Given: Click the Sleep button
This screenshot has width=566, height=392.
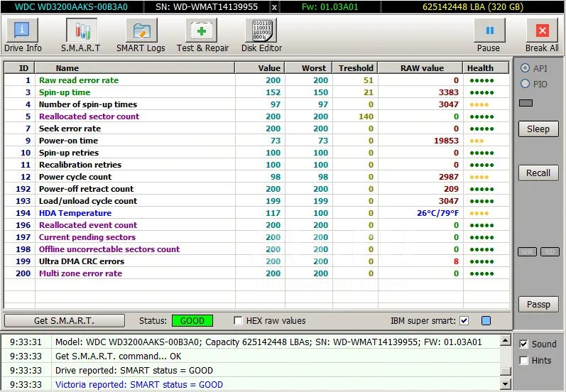Looking at the screenshot, I should pos(538,129).
